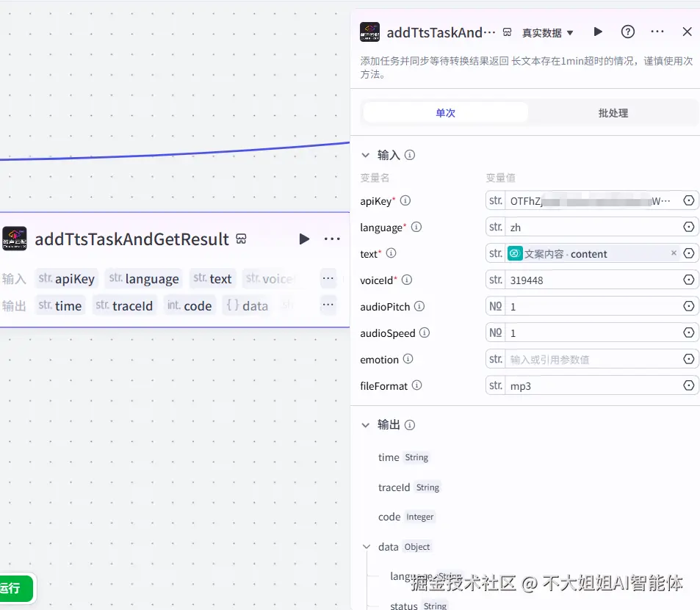
Task: Open the panel's more options ellipsis icon
Action: pyautogui.click(x=658, y=32)
